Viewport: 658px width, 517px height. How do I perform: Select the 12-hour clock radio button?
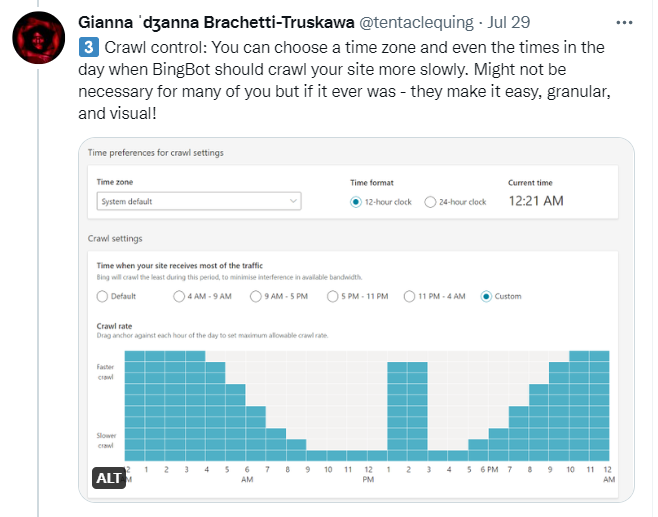coord(355,202)
